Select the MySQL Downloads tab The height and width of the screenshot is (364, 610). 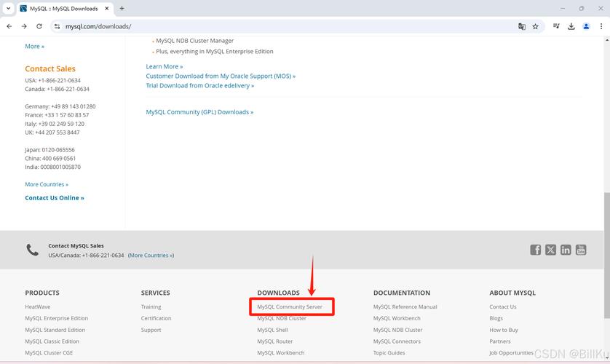click(x=65, y=9)
